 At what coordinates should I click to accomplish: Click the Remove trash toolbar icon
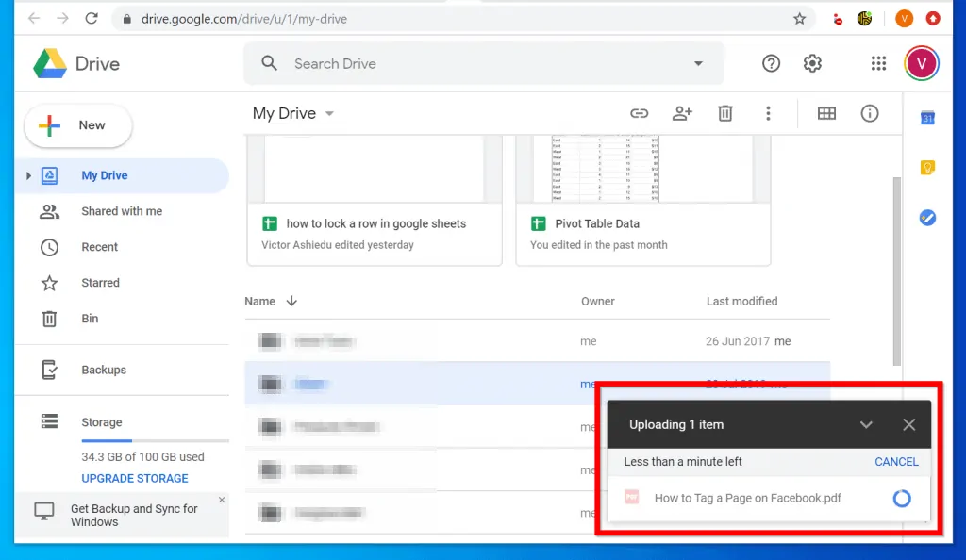(x=725, y=114)
